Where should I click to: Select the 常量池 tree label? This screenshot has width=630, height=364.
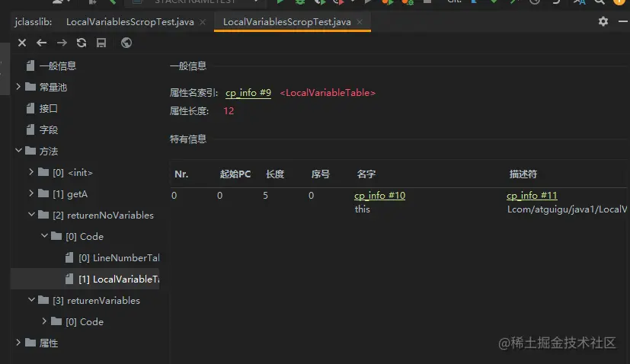[x=53, y=87]
